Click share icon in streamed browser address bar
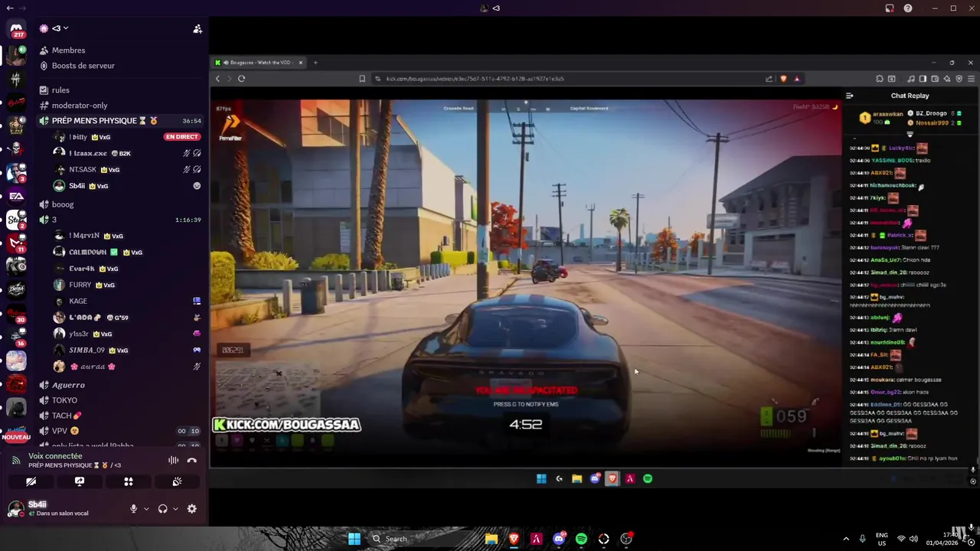 pyautogui.click(x=769, y=79)
